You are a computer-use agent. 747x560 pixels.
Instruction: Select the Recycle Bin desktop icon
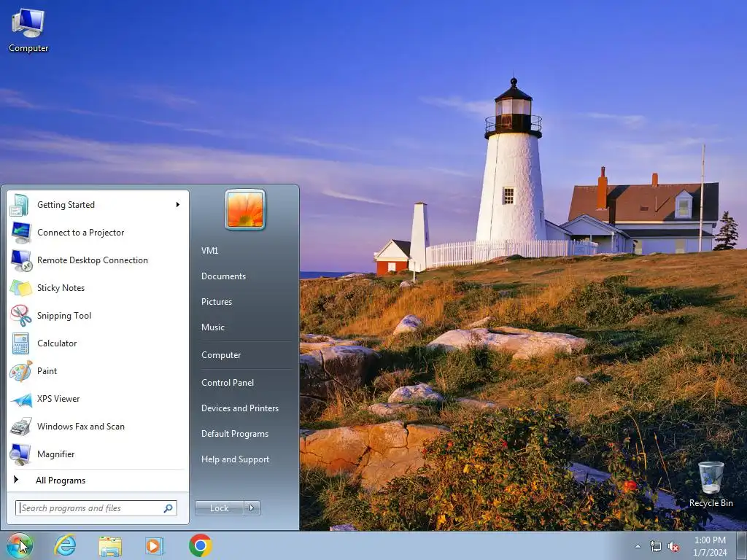tap(711, 484)
